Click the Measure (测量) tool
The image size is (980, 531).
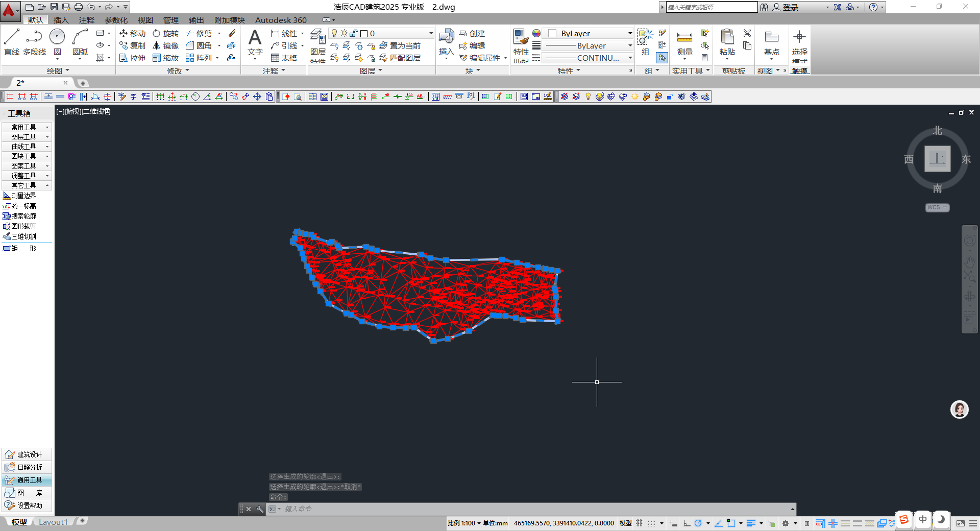pyautogui.click(x=684, y=43)
